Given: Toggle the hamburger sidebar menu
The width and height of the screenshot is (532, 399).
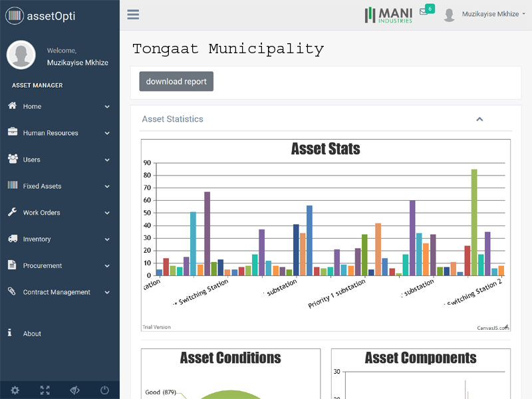Looking at the screenshot, I should pos(133,15).
